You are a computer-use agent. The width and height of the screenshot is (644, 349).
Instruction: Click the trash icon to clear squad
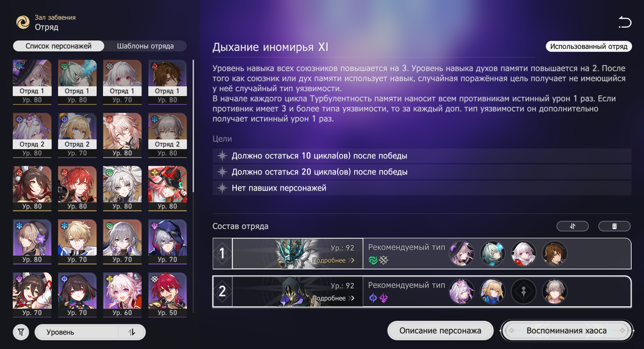pos(614,226)
